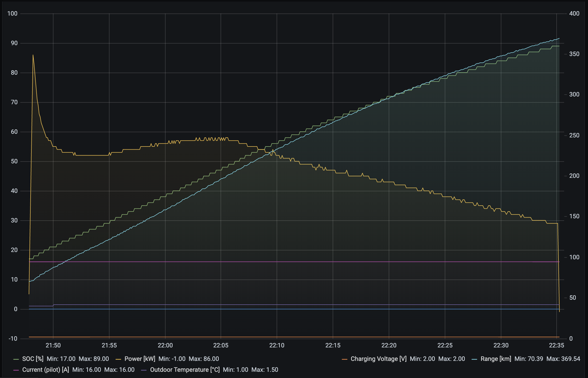Toggle the SOC [%] series label
Viewport: 588px width, 378px height.
33,359
